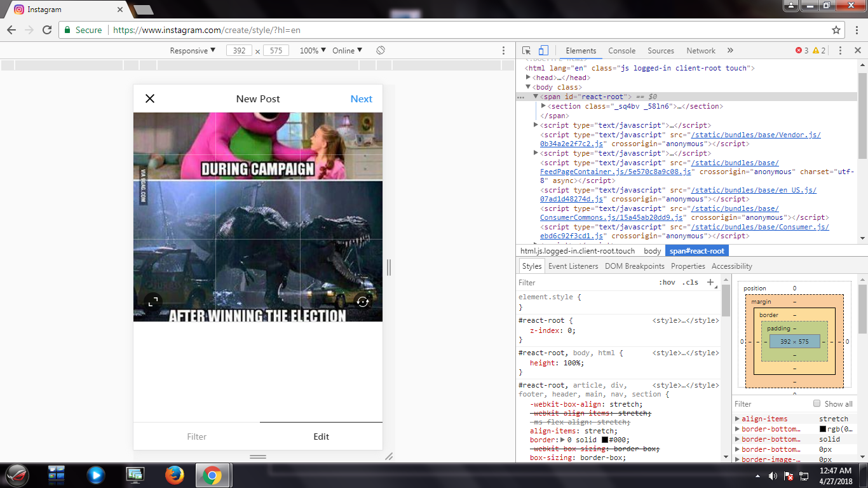Image resolution: width=868 pixels, height=488 pixels.
Task: Bookmark this page with the star
Action: (836, 30)
